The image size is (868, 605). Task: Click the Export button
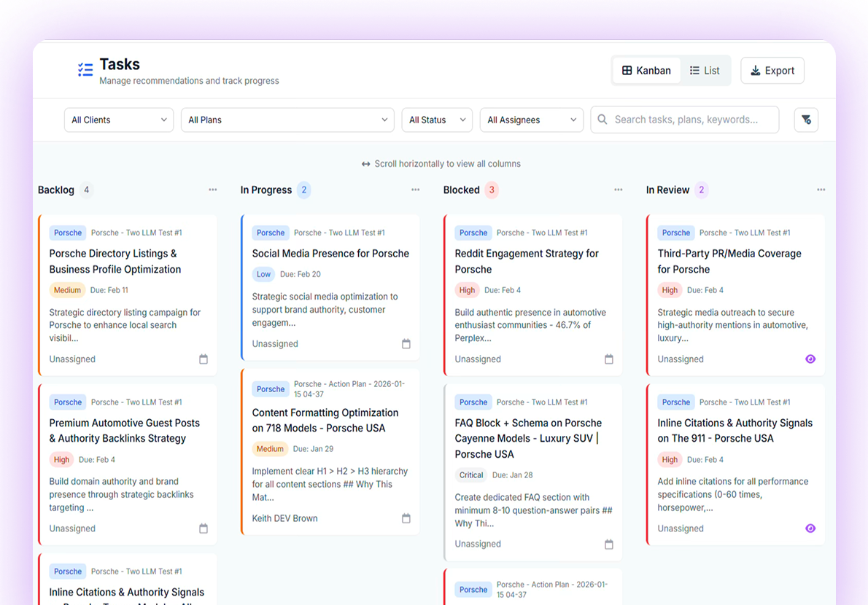point(772,70)
